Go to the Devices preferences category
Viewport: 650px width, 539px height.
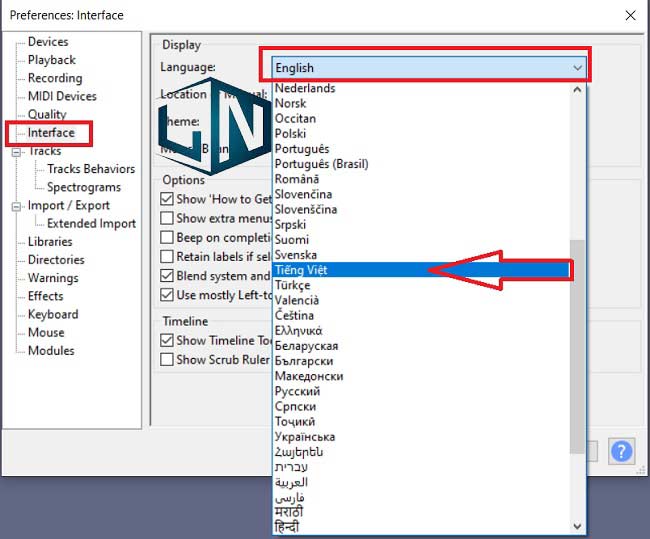(x=48, y=42)
